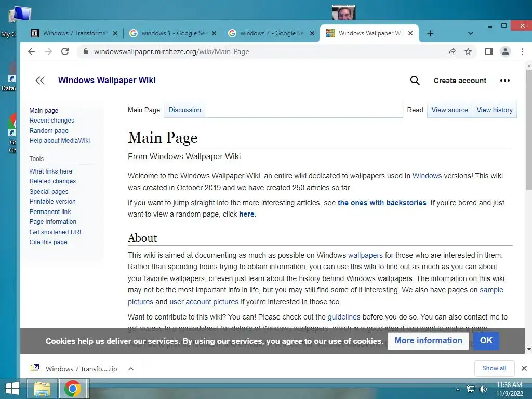Click Create account
The image size is (532, 399).
(460, 81)
